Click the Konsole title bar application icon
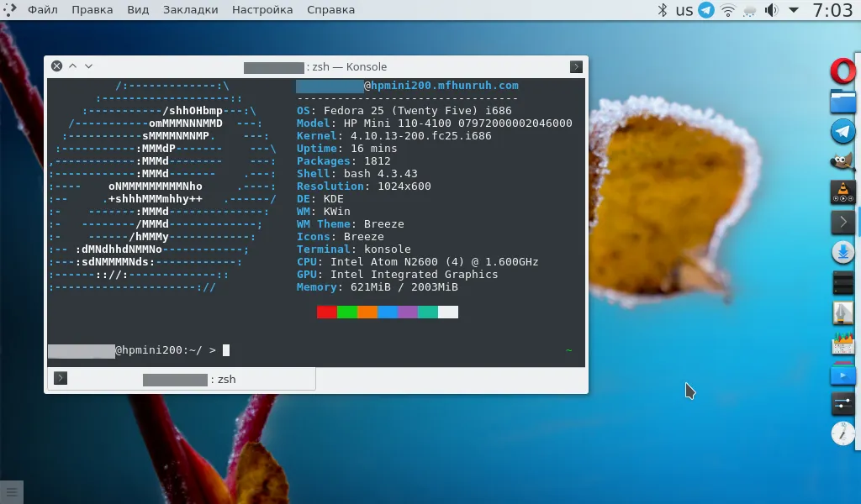 (576, 66)
